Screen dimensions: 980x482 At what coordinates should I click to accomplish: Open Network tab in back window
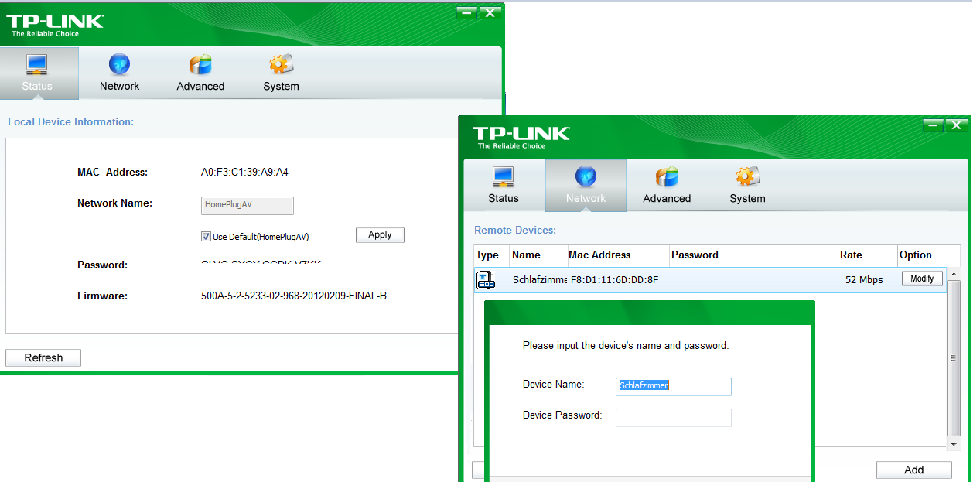(119, 73)
